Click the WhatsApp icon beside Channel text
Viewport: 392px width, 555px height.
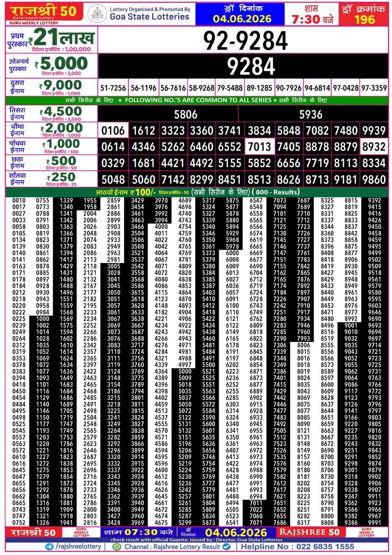117,547
